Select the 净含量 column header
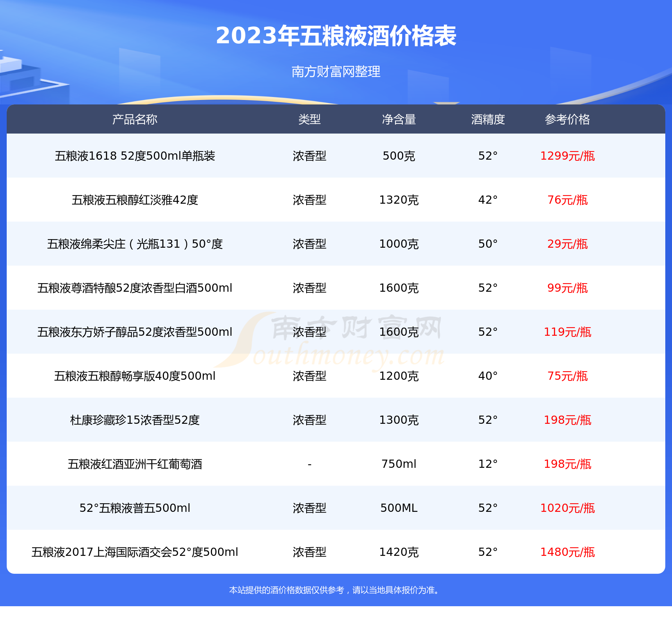 [x=399, y=119]
